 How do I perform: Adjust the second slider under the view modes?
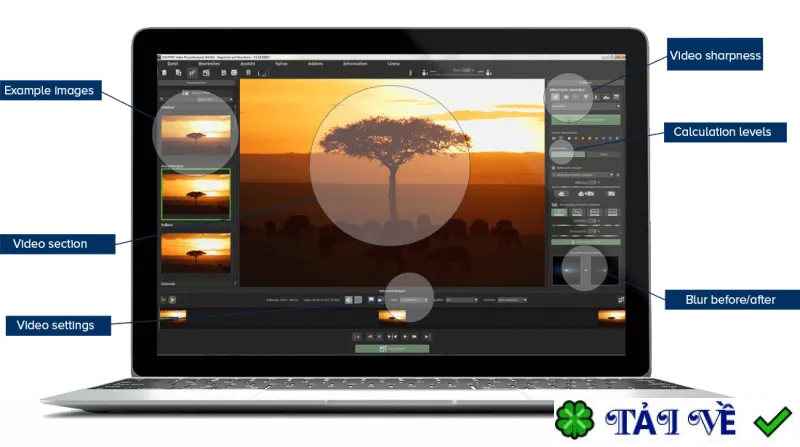click(x=586, y=236)
